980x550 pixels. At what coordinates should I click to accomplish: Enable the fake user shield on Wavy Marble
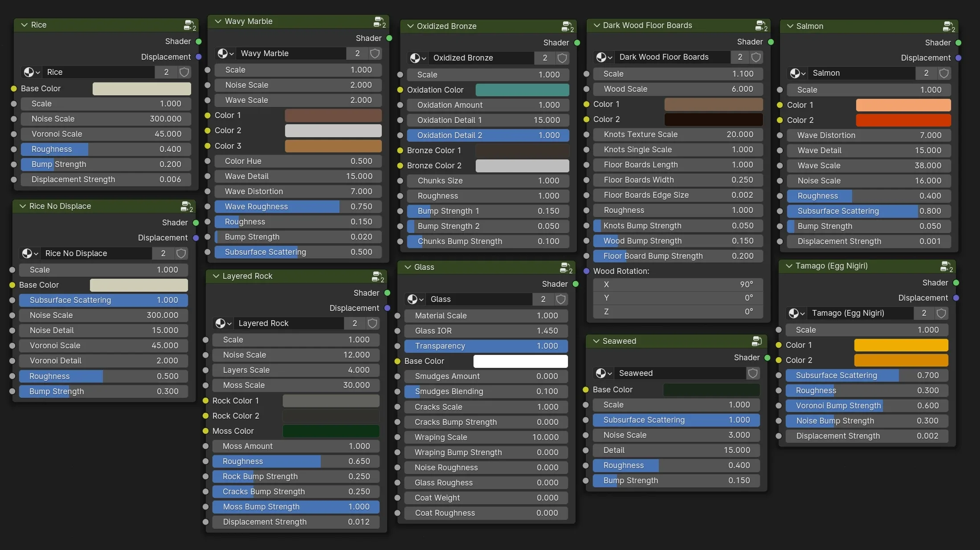(x=374, y=53)
